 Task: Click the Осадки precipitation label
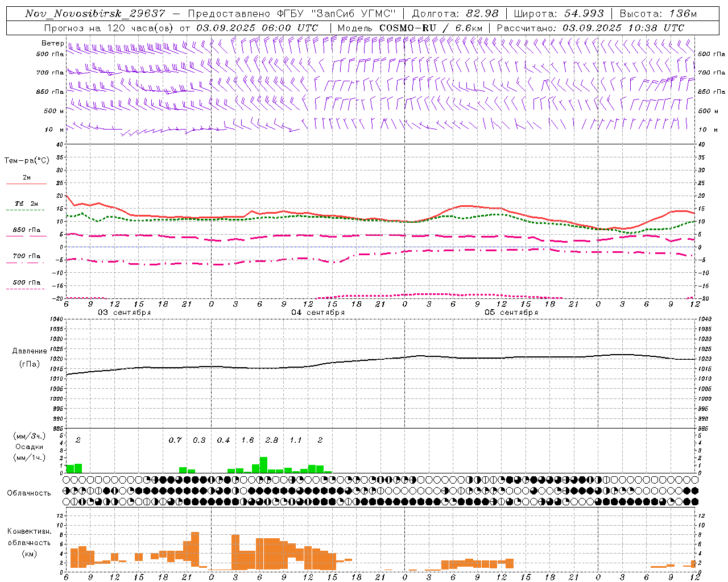click(x=29, y=447)
